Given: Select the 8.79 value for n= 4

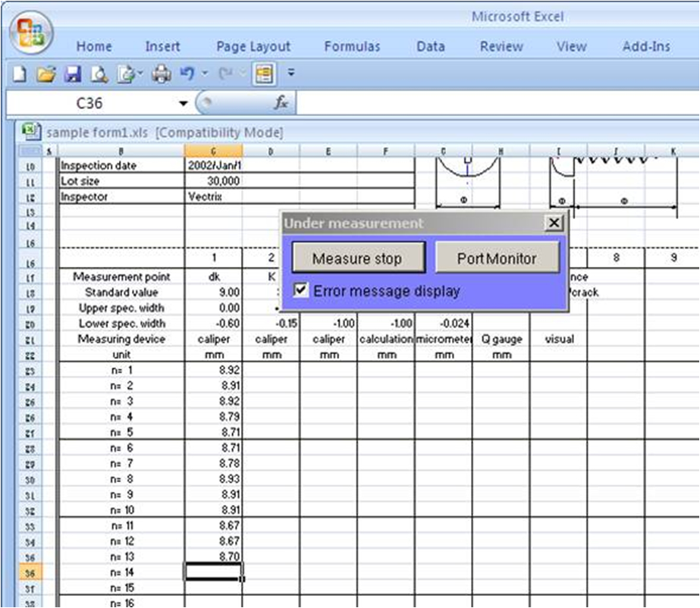Looking at the screenshot, I should click(x=213, y=417).
